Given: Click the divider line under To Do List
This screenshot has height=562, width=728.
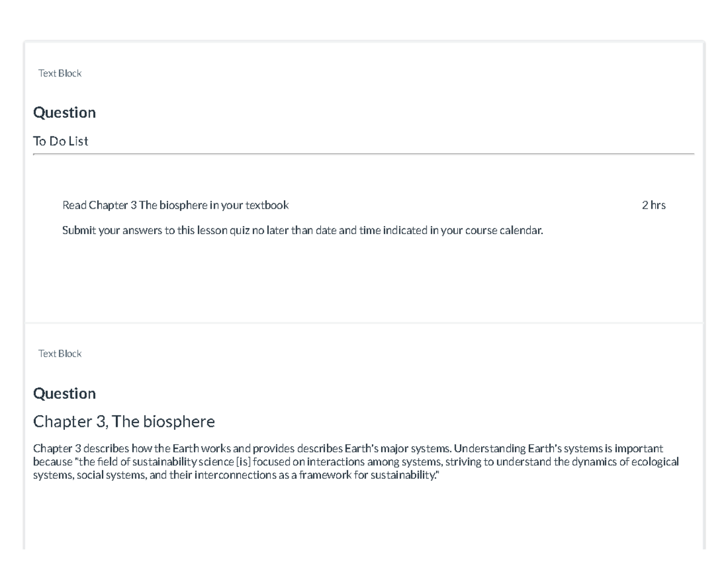Looking at the screenshot, I should [364, 154].
